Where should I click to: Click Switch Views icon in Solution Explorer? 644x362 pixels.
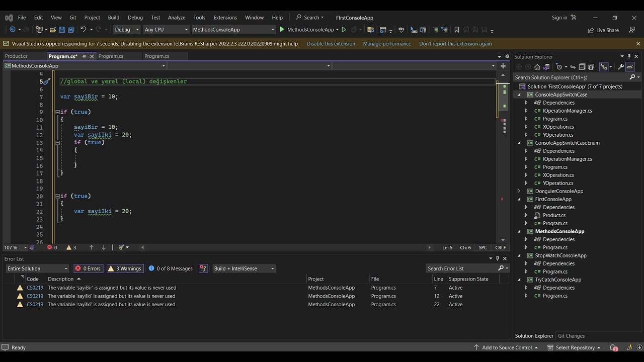(547, 67)
